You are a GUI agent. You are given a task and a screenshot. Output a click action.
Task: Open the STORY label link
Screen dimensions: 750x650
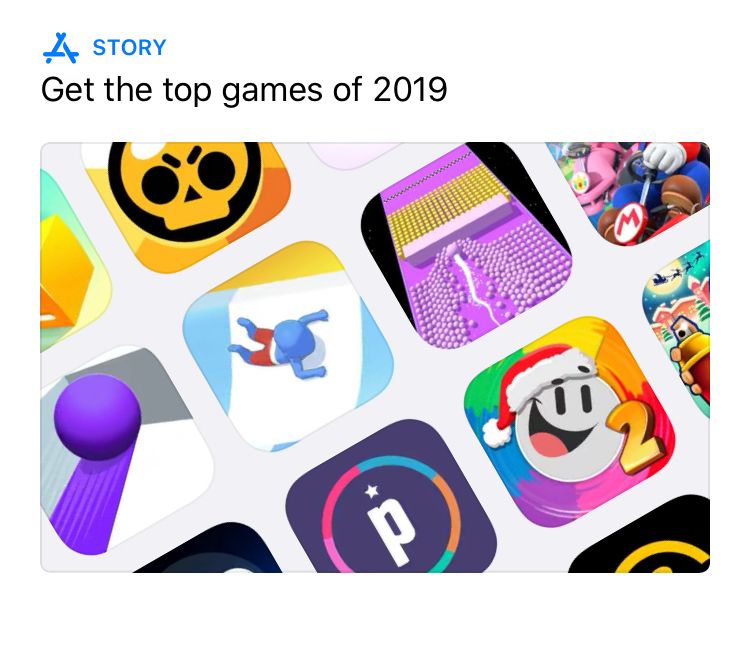[x=129, y=48]
